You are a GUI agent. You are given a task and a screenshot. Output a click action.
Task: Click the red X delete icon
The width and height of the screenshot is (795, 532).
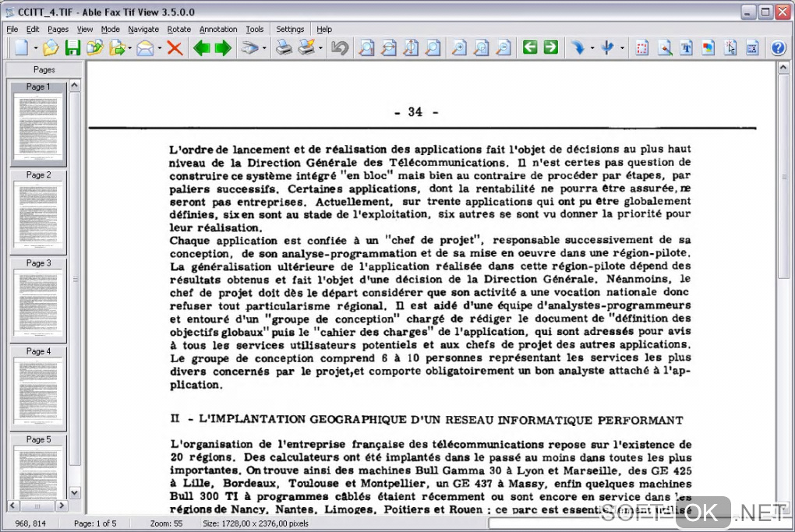(175, 48)
